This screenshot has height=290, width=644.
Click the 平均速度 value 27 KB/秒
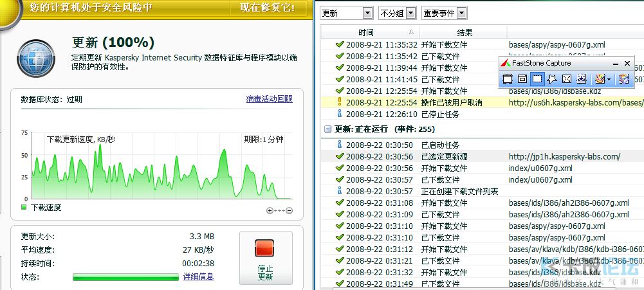click(x=198, y=249)
